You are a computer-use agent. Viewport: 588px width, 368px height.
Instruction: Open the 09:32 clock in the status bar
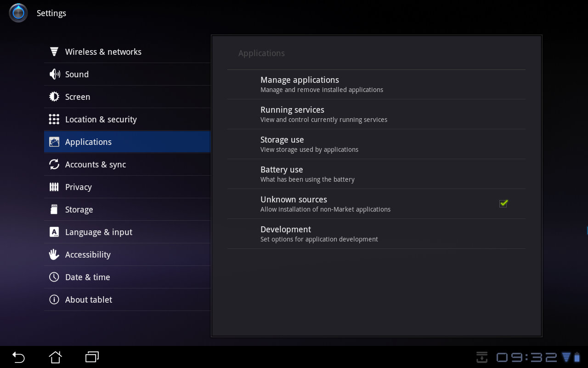click(527, 357)
